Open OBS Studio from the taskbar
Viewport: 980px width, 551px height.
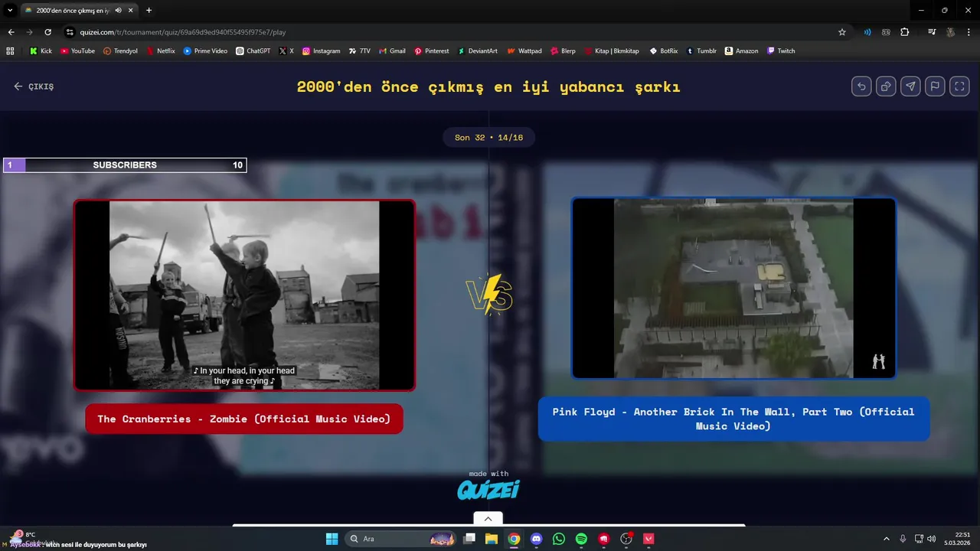[x=627, y=539]
